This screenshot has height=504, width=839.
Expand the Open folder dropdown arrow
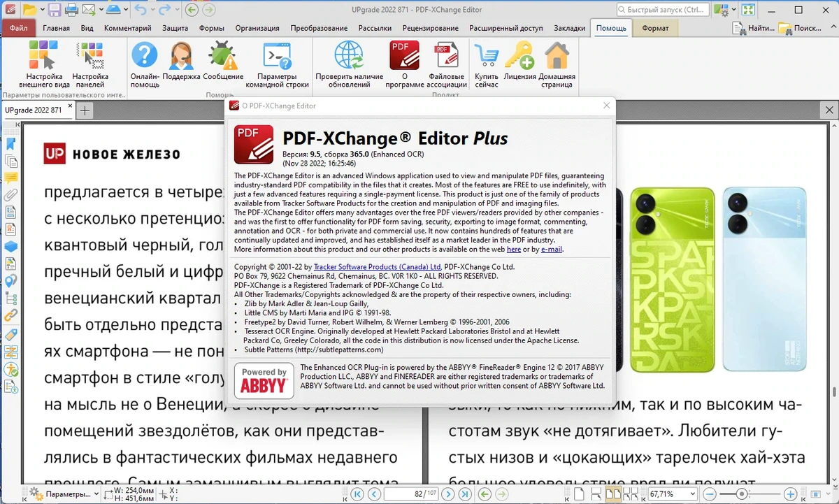pos(41,10)
